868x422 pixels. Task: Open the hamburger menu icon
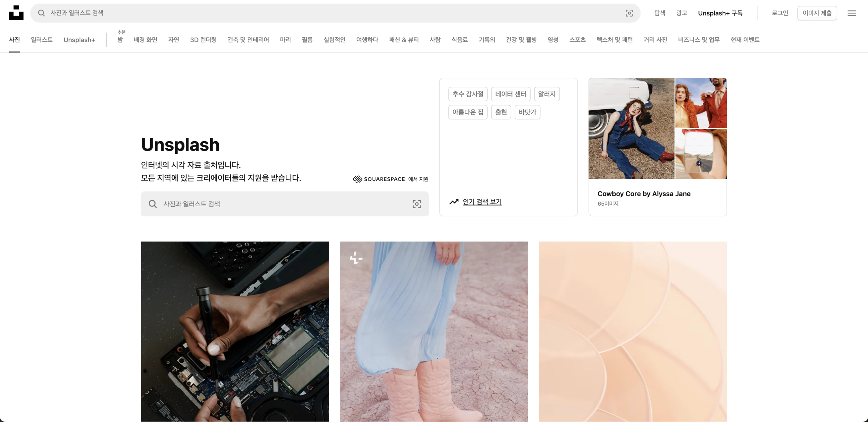[x=852, y=13]
